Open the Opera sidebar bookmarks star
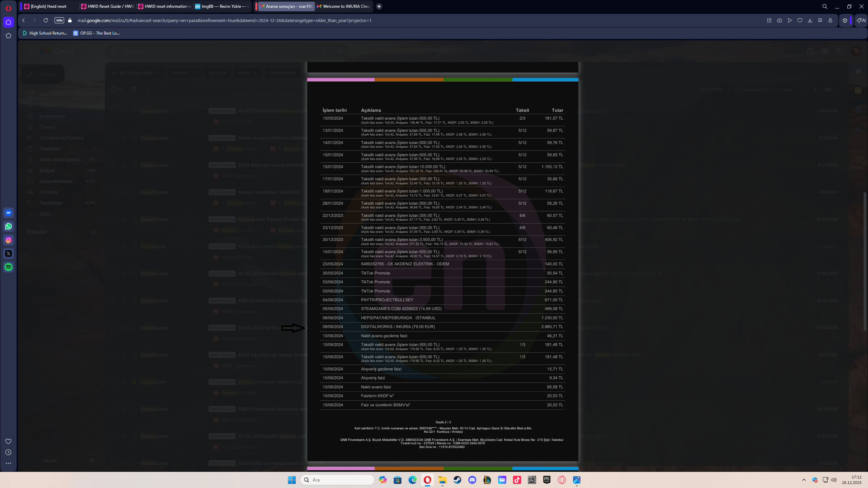The width and height of the screenshot is (868, 488). click(8, 36)
